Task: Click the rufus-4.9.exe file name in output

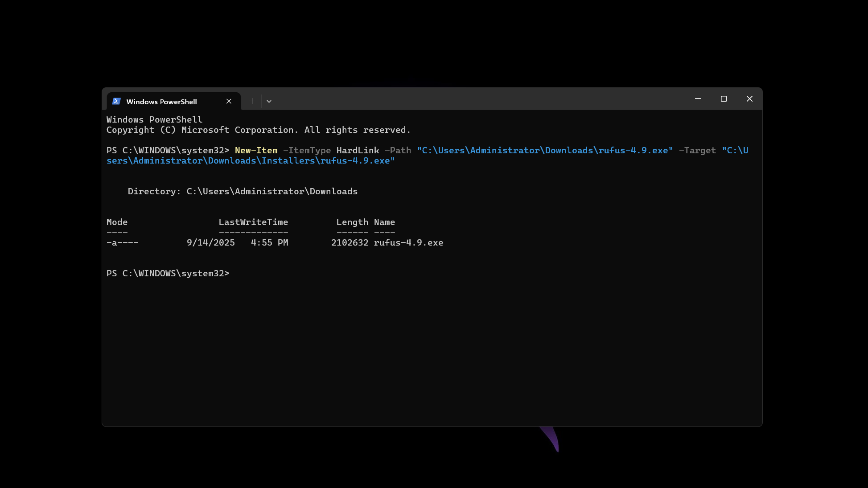Action: click(409, 243)
